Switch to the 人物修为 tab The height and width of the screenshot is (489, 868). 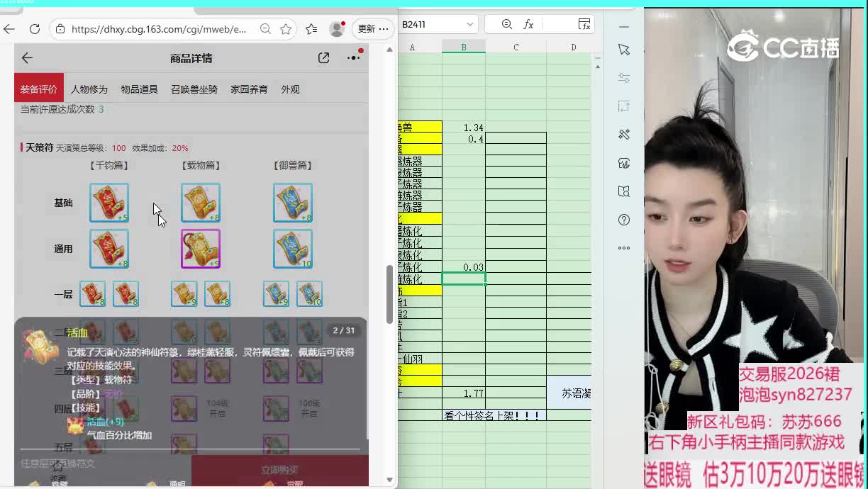tap(89, 89)
